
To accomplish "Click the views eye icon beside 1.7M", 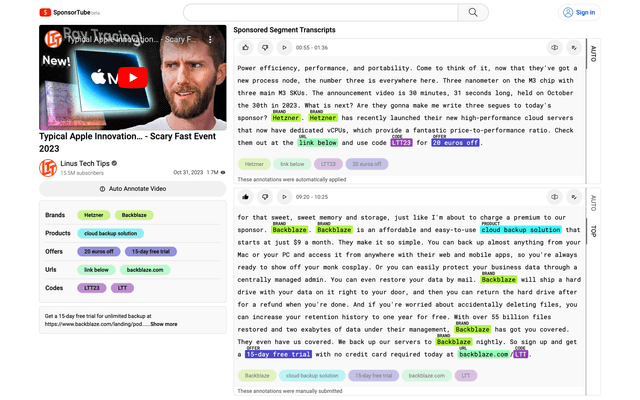I will (223, 173).
